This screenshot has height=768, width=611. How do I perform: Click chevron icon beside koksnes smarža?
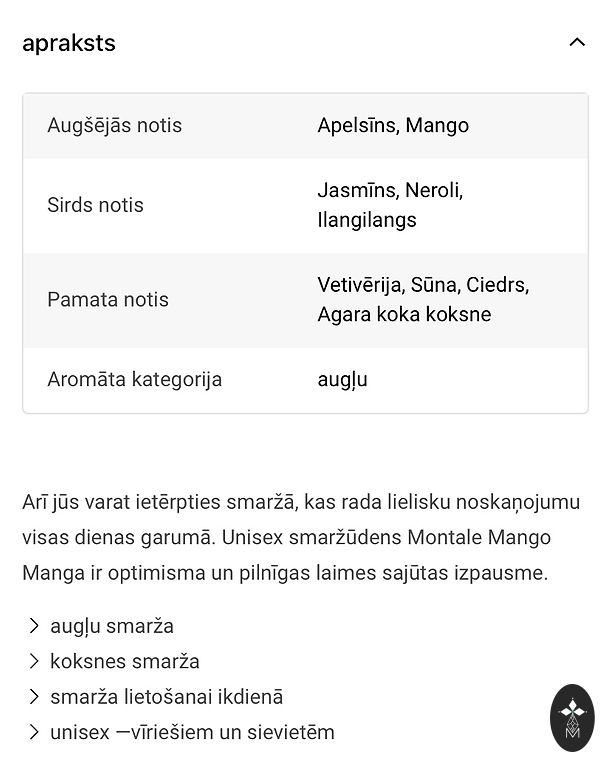pyautogui.click(x=34, y=661)
